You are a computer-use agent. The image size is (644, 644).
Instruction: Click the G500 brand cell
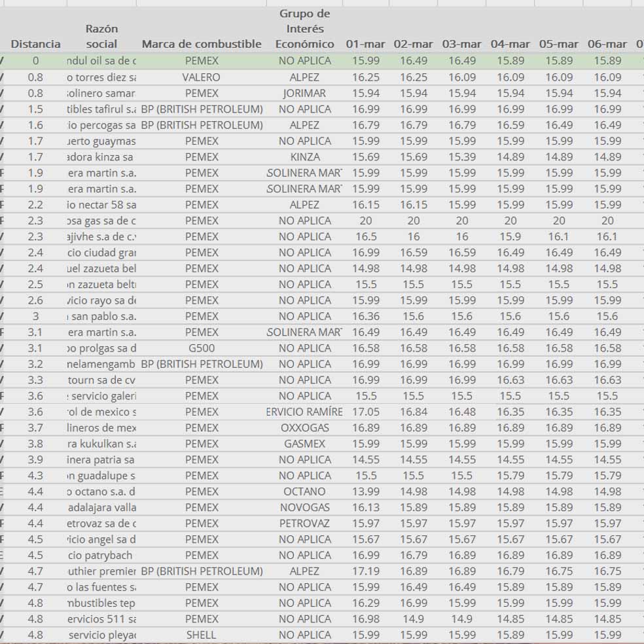(202, 348)
